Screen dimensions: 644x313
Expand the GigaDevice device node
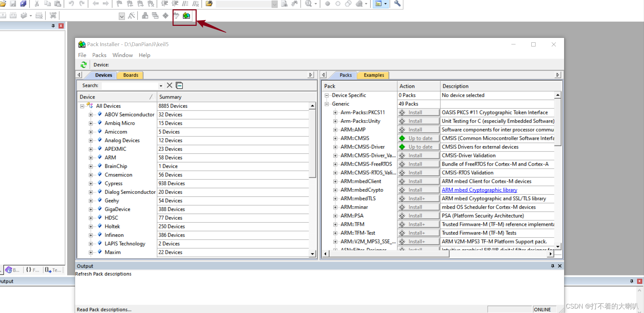tap(91, 209)
